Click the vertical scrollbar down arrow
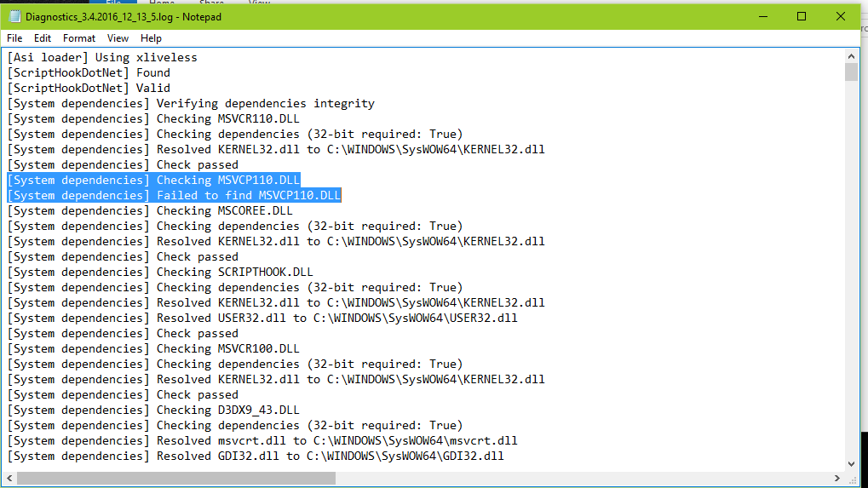 (x=852, y=463)
